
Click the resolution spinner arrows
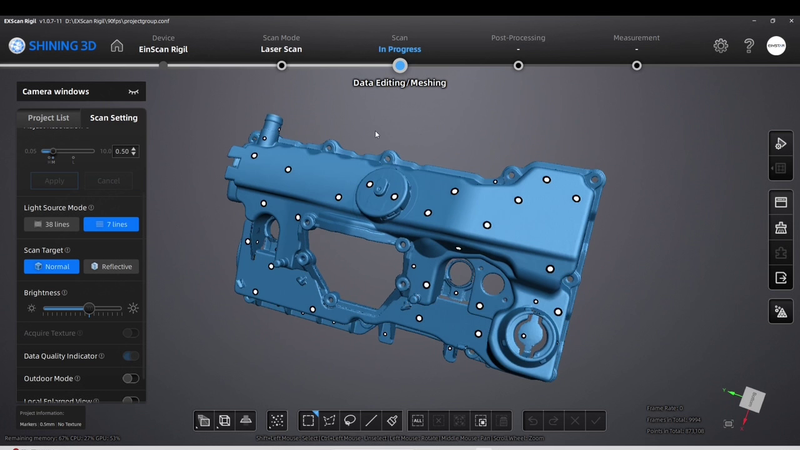pyautogui.click(x=134, y=152)
